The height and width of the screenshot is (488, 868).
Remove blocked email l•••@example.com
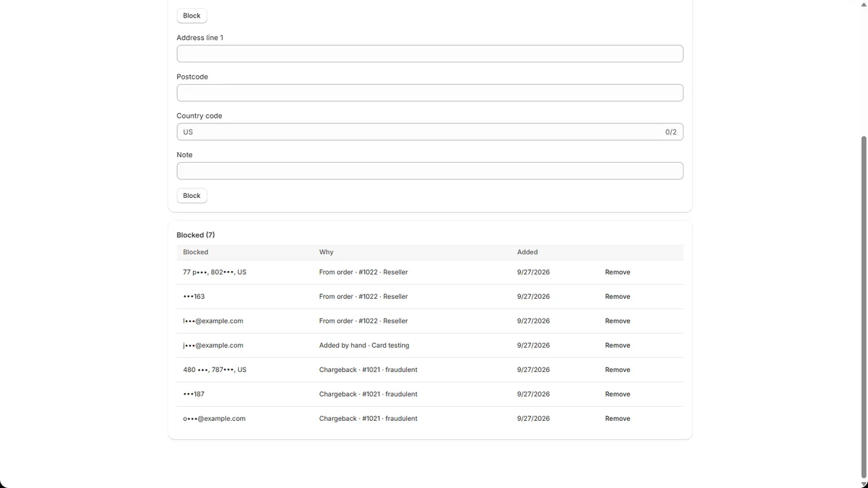click(x=617, y=321)
